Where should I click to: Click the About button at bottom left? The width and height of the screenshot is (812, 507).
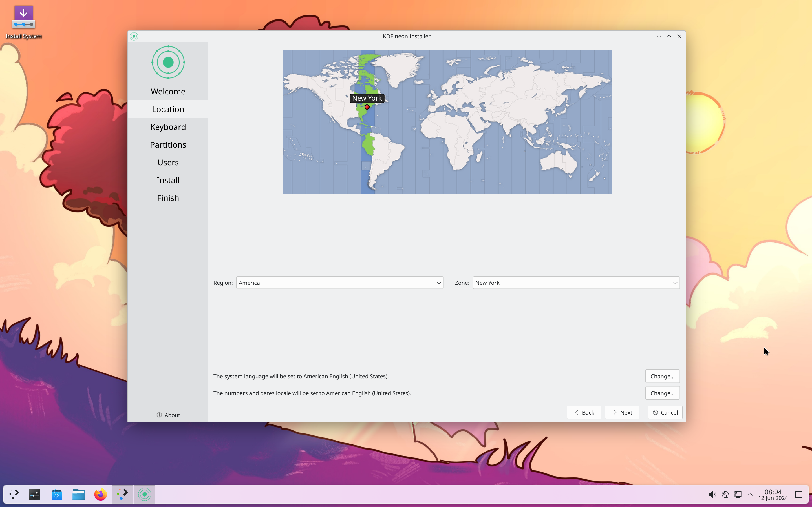coord(168,415)
